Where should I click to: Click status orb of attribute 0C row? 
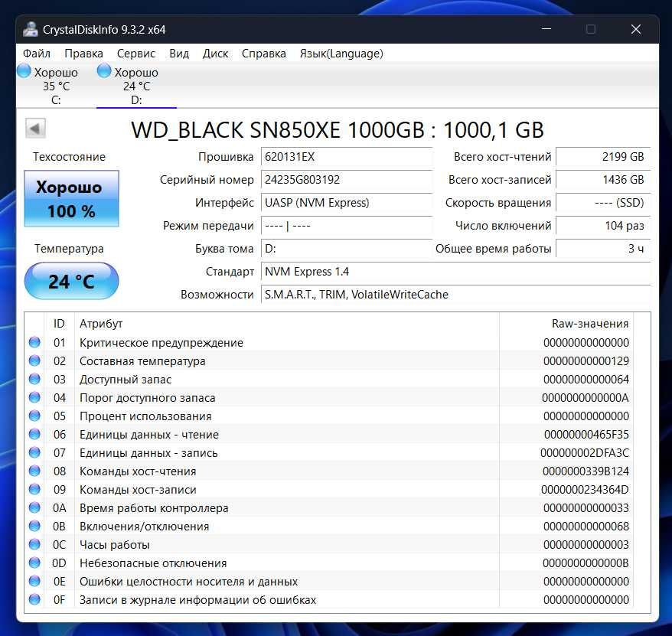point(34,544)
